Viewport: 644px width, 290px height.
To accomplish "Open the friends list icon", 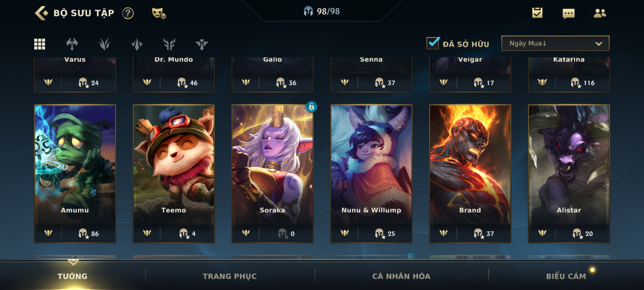I will pos(600,13).
